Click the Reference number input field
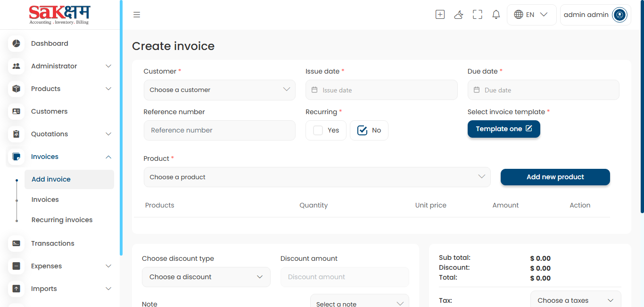 tap(219, 130)
